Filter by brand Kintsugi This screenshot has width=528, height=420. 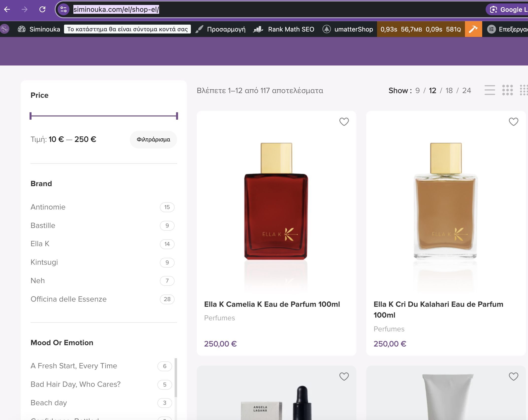click(x=44, y=262)
